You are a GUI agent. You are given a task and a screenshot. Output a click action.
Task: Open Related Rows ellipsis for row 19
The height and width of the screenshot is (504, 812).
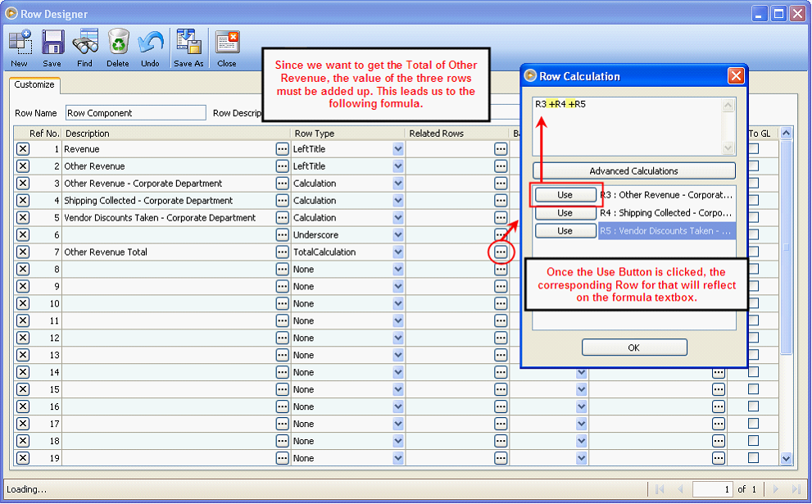click(501, 458)
